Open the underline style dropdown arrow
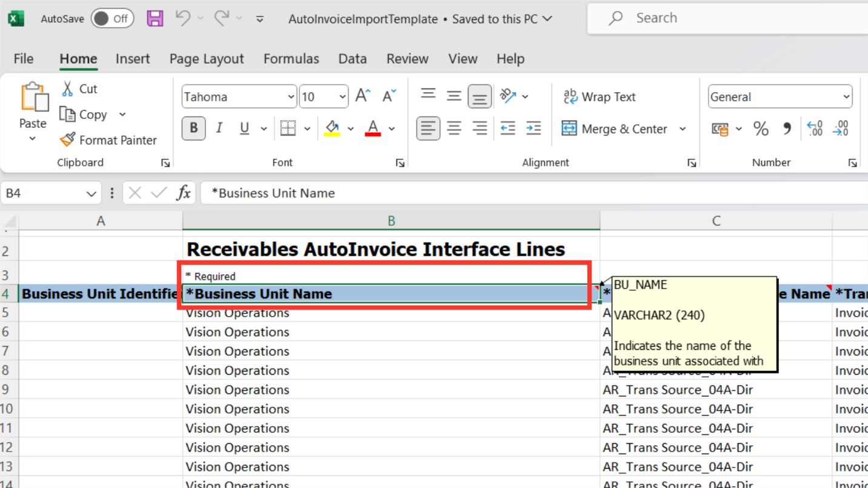 [x=264, y=129]
